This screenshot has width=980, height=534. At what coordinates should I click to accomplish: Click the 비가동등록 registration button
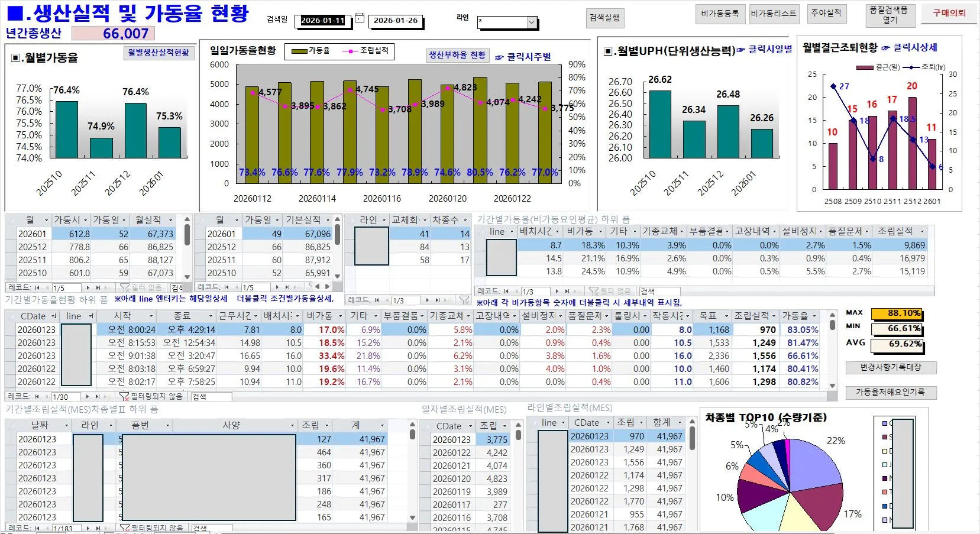(720, 14)
